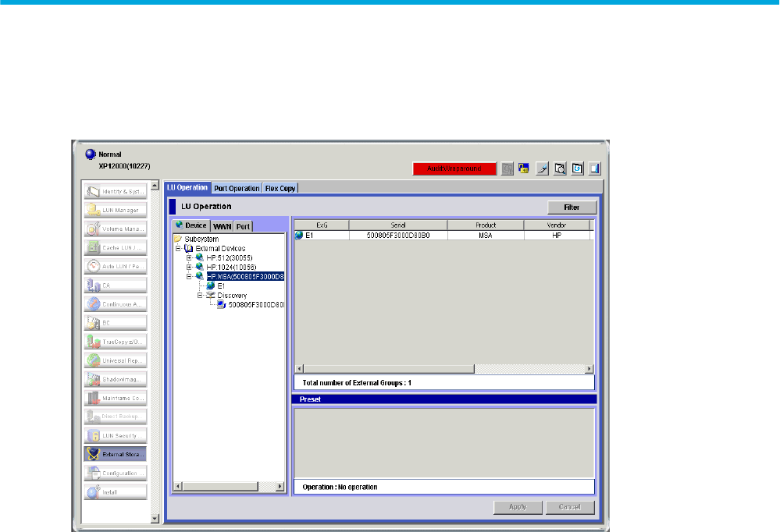Click the Cancel button

coord(569,507)
